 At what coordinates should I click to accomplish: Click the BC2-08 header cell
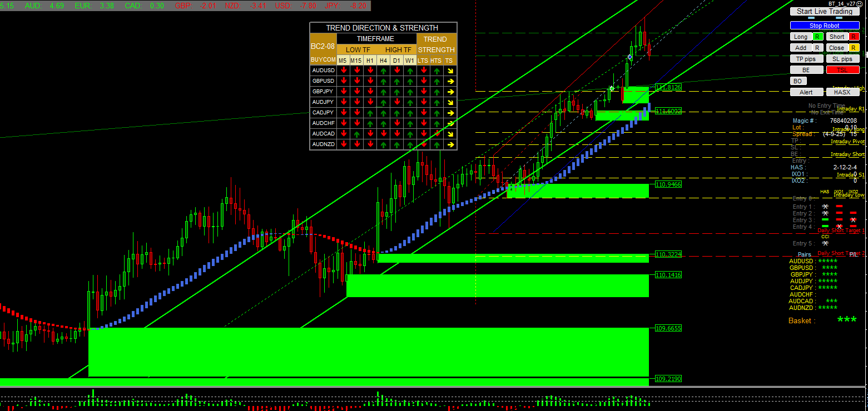click(x=323, y=46)
